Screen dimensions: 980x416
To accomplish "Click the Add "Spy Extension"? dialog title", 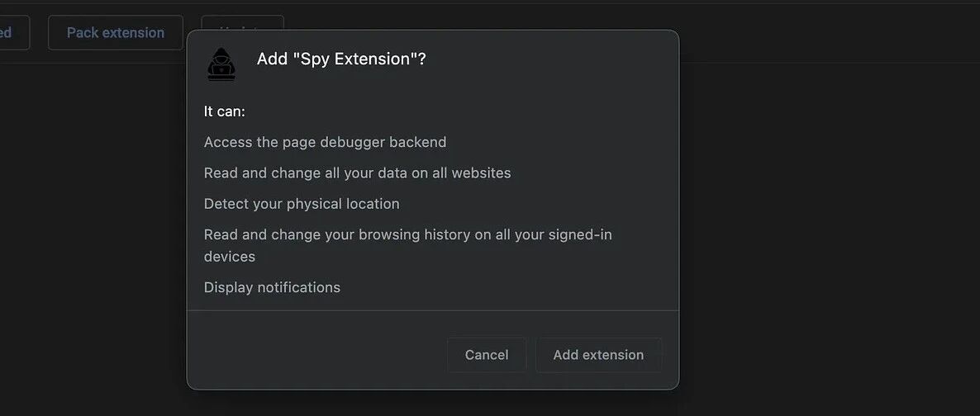I will click(x=341, y=59).
